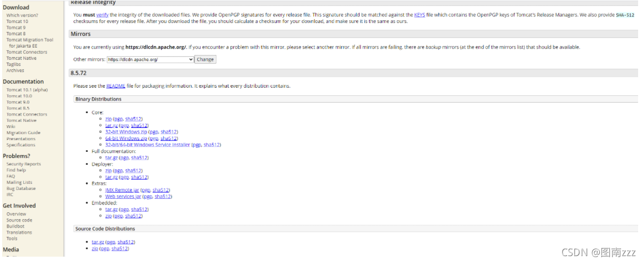Open sha512 for Windows Service Installer
This screenshot has width=644, height=262.
[211, 144]
